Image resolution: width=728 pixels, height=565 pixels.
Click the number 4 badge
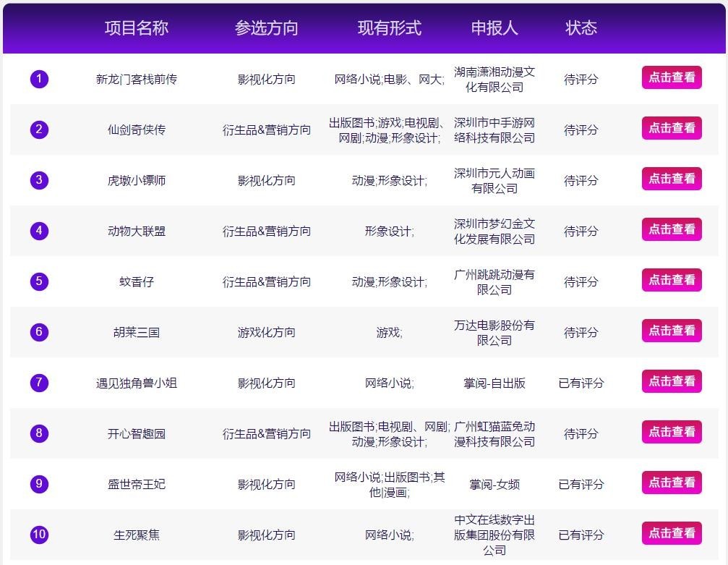point(39,231)
